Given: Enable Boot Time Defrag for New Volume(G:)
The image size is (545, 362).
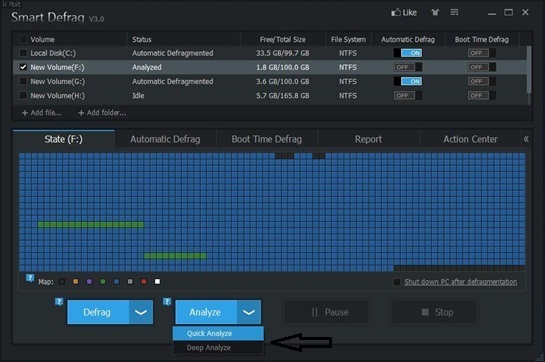Looking at the screenshot, I should click(x=482, y=81).
